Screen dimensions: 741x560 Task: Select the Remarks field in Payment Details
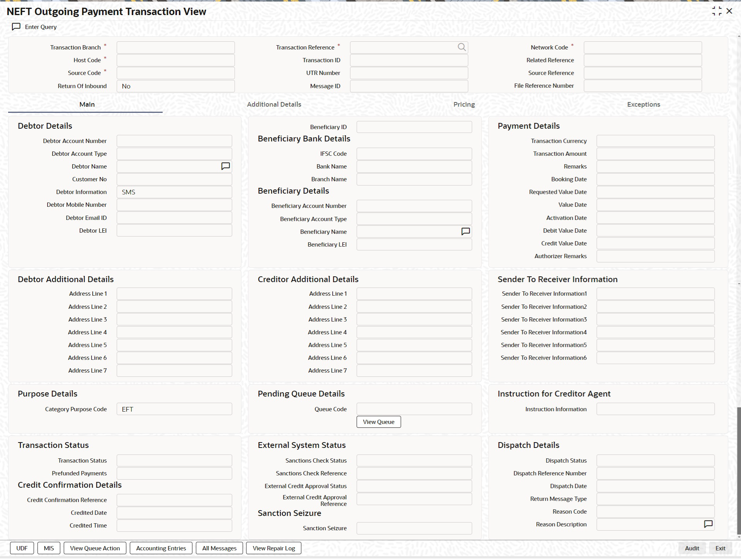pos(655,167)
